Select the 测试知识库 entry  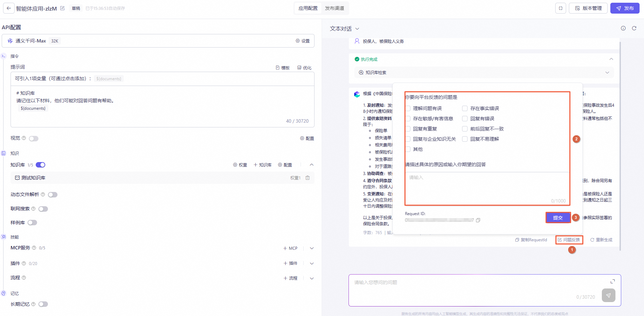coord(163,178)
